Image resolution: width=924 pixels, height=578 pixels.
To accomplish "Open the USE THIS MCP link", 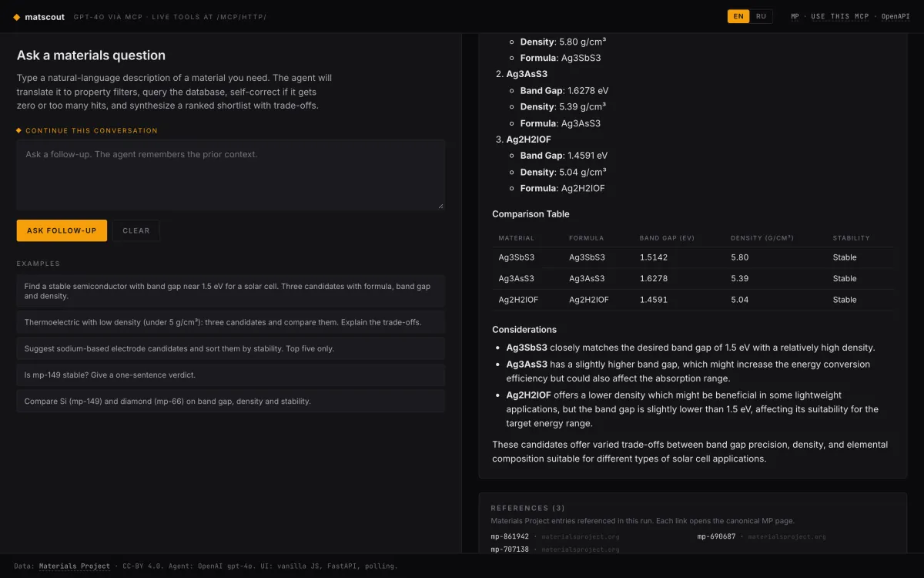I will click(x=839, y=16).
